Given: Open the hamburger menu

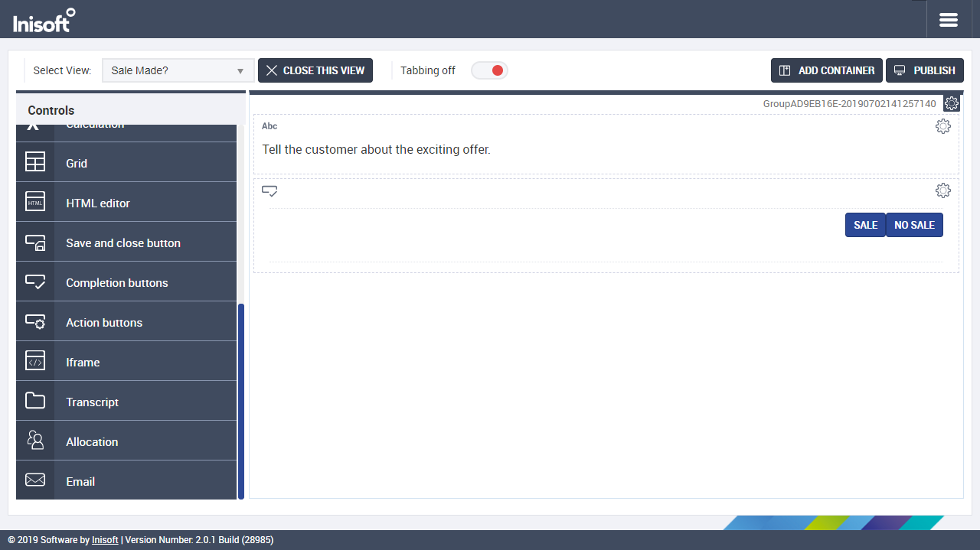Looking at the screenshot, I should [949, 20].
